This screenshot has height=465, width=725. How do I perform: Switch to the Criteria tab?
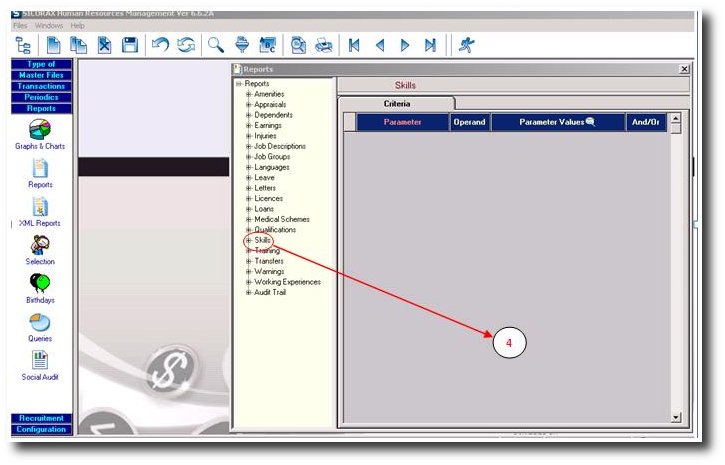point(396,103)
